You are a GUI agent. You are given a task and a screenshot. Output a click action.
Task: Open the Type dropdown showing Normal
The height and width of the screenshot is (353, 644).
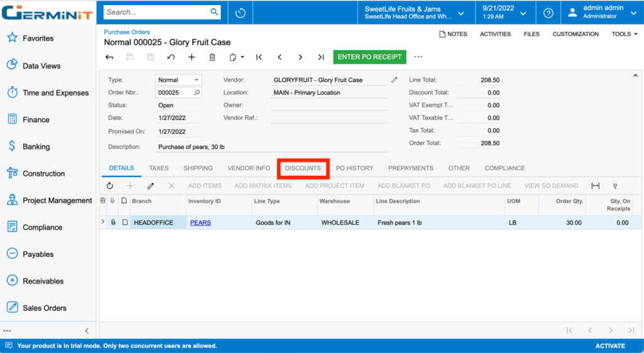click(x=179, y=80)
